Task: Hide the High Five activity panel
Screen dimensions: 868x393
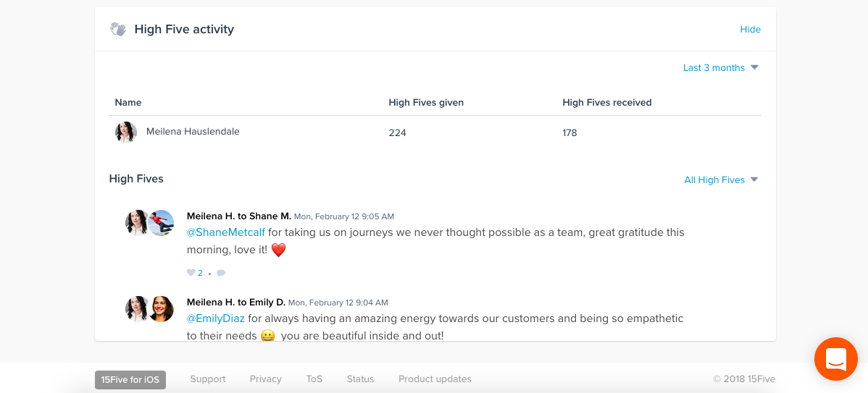Action: 750,29
